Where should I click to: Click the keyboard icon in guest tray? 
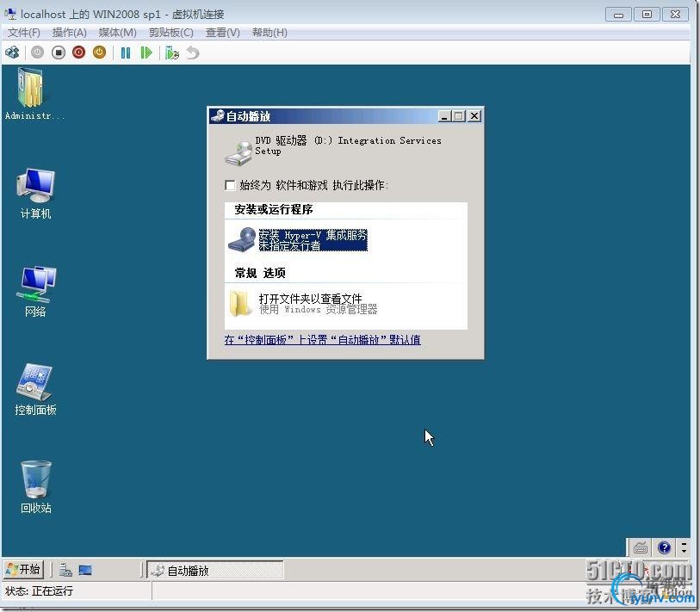coord(641,547)
